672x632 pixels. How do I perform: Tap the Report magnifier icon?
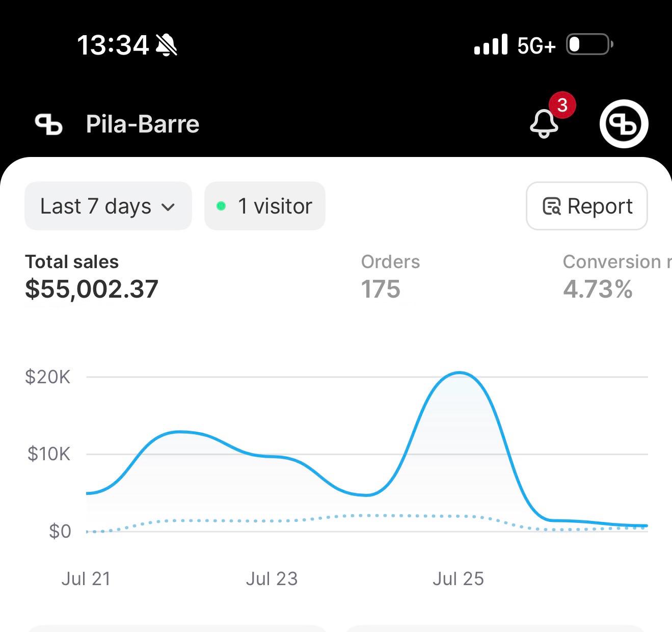pos(551,206)
